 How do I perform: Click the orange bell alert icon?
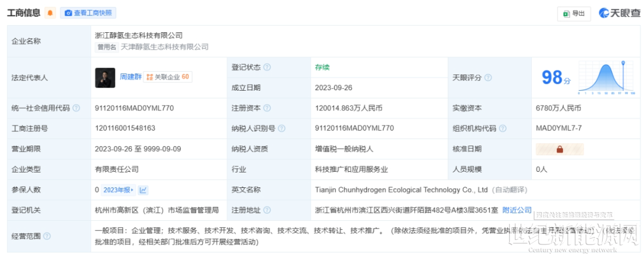(x=50, y=13)
